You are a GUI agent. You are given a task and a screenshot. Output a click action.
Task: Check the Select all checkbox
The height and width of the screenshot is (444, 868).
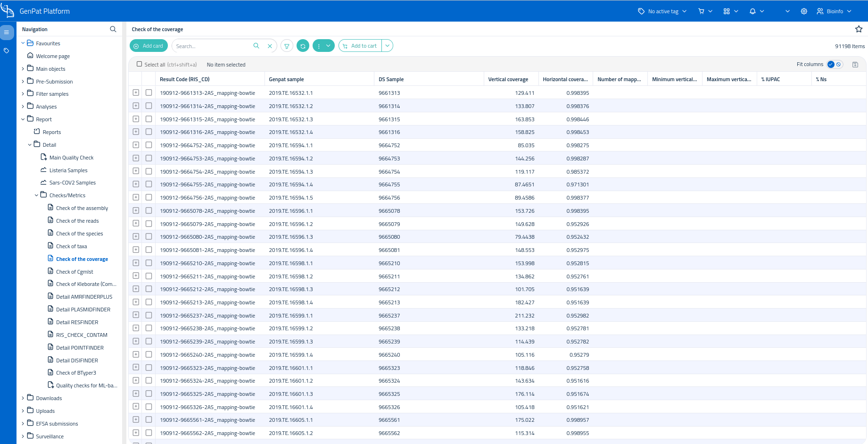coord(139,64)
